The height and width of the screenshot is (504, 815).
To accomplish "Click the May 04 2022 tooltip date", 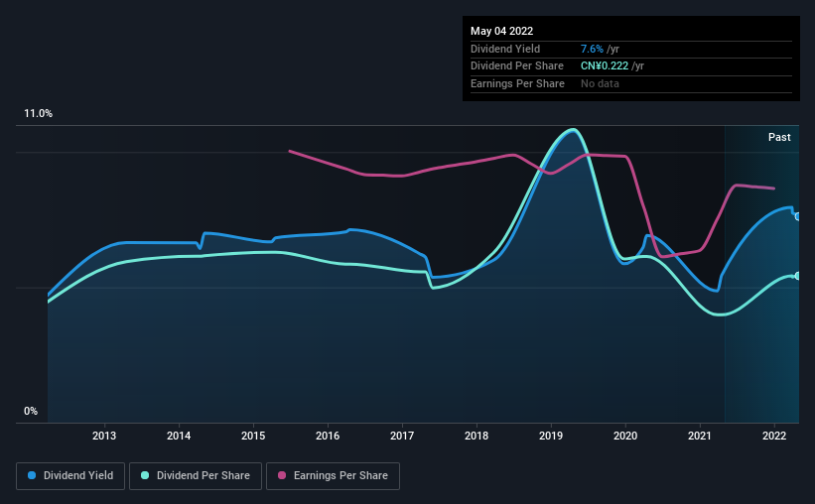I will [502, 31].
